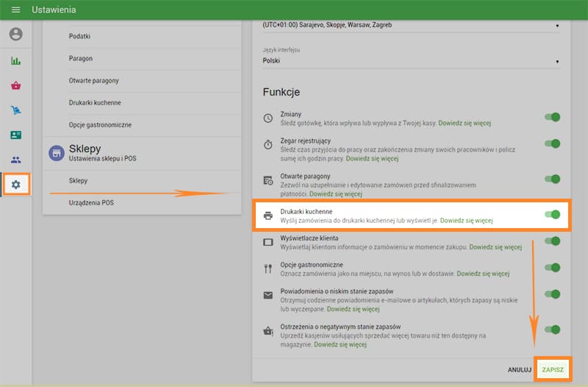Disable the Drukarki kuchenne switch
The height and width of the screenshot is (387, 588).
pos(552,215)
